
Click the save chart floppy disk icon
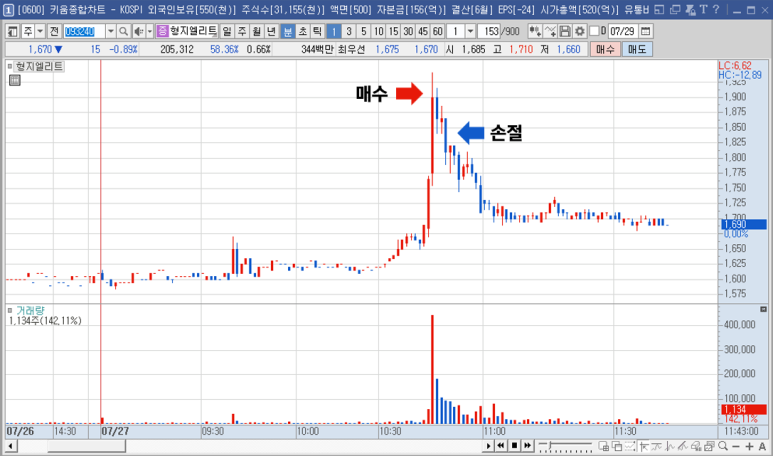[565, 32]
